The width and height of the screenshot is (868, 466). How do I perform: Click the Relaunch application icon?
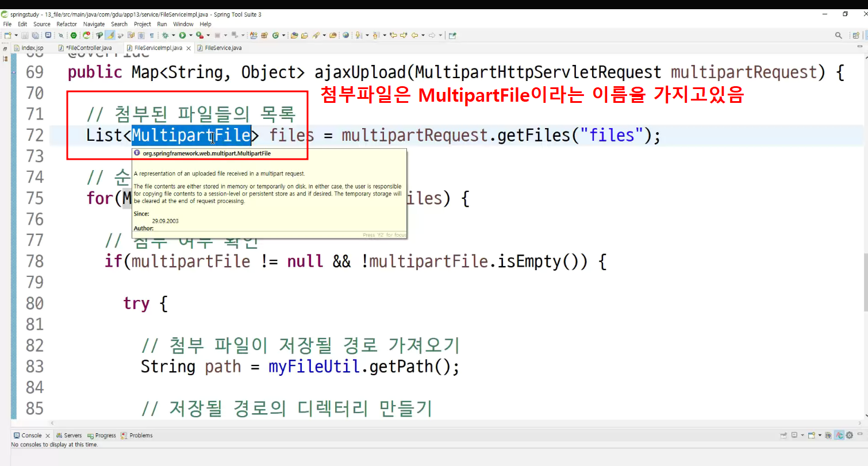(x=86, y=35)
